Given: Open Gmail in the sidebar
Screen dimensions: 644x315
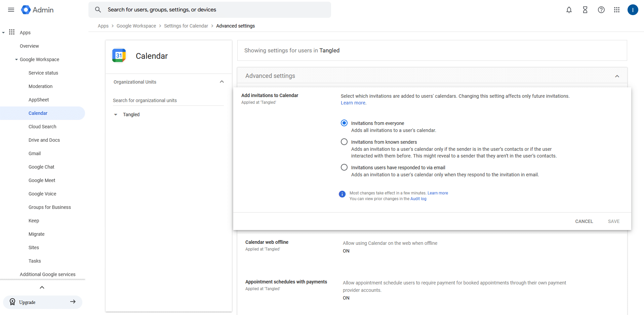Looking at the screenshot, I should (35, 153).
